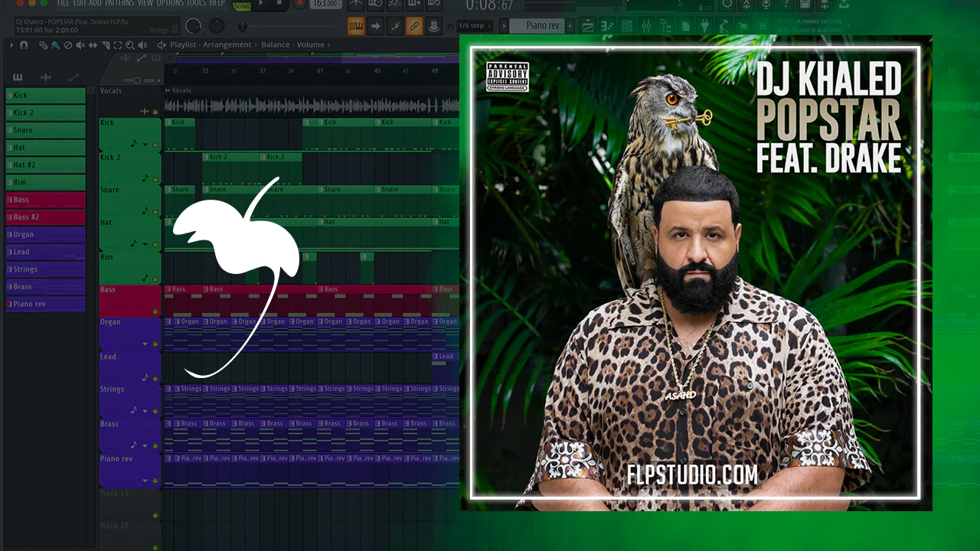
Task: Select the Slice tool
Action: tap(105, 45)
